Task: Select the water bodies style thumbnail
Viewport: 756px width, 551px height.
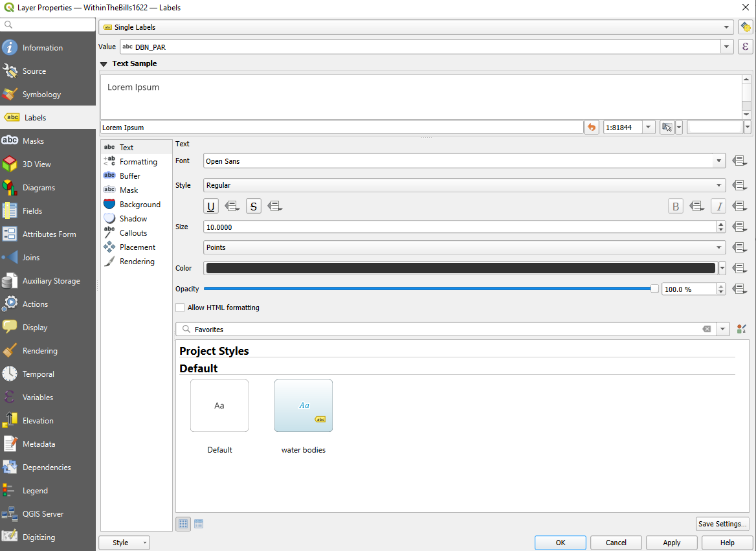Action: point(303,405)
